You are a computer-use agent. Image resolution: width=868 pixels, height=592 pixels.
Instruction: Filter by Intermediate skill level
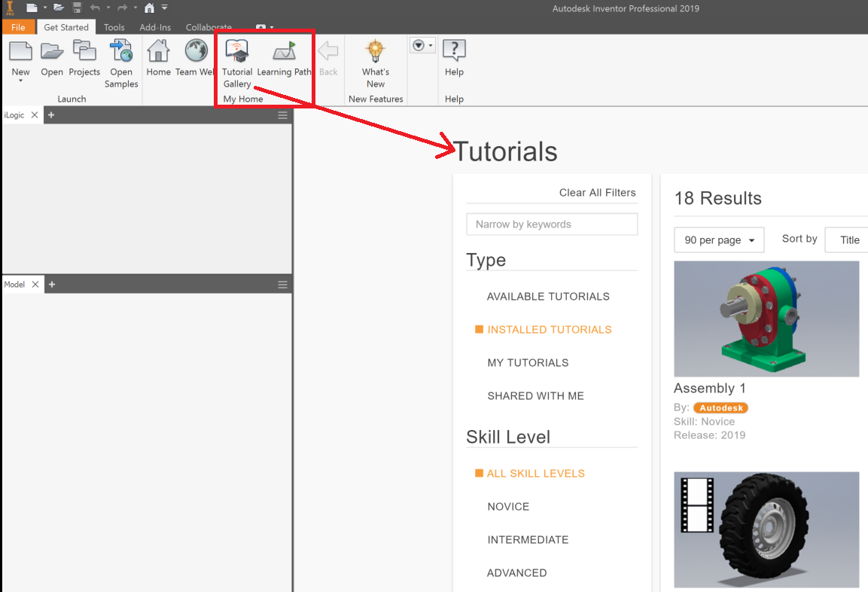(528, 541)
